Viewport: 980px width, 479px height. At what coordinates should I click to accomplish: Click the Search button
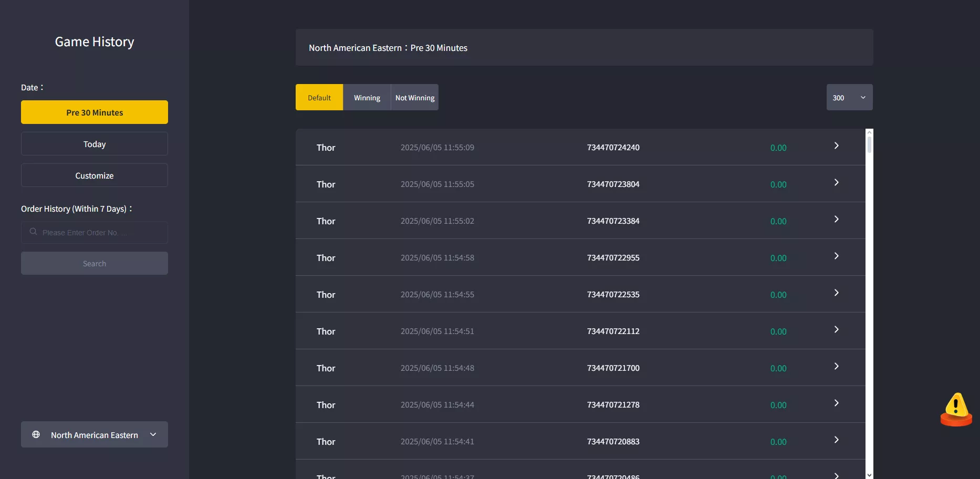(95, 263)
